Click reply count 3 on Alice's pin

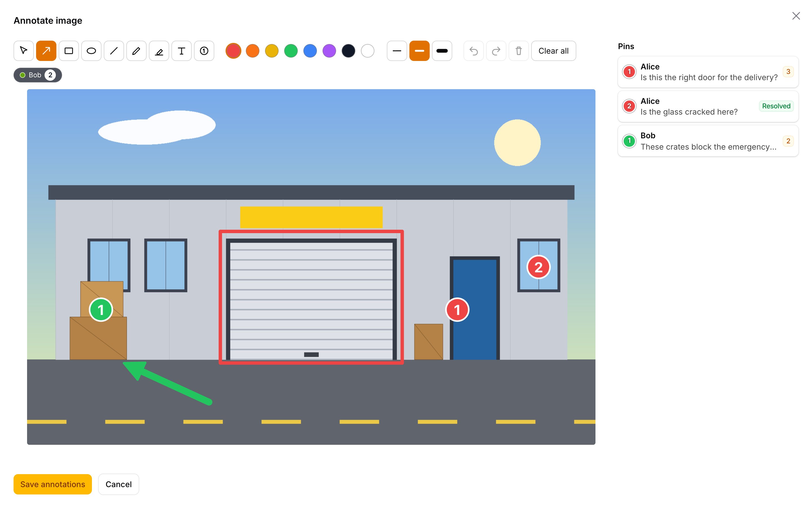[x=788, y=72]
